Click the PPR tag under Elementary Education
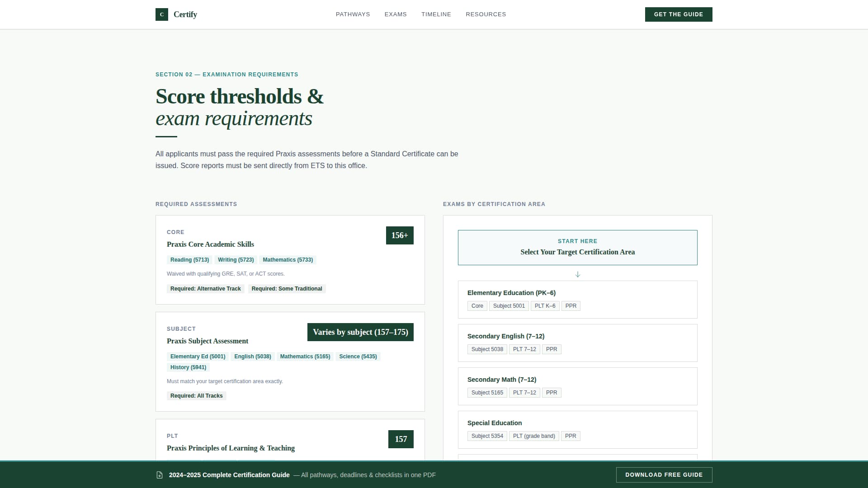The height and width of the screenshot is (488, 868). point(571,306)
